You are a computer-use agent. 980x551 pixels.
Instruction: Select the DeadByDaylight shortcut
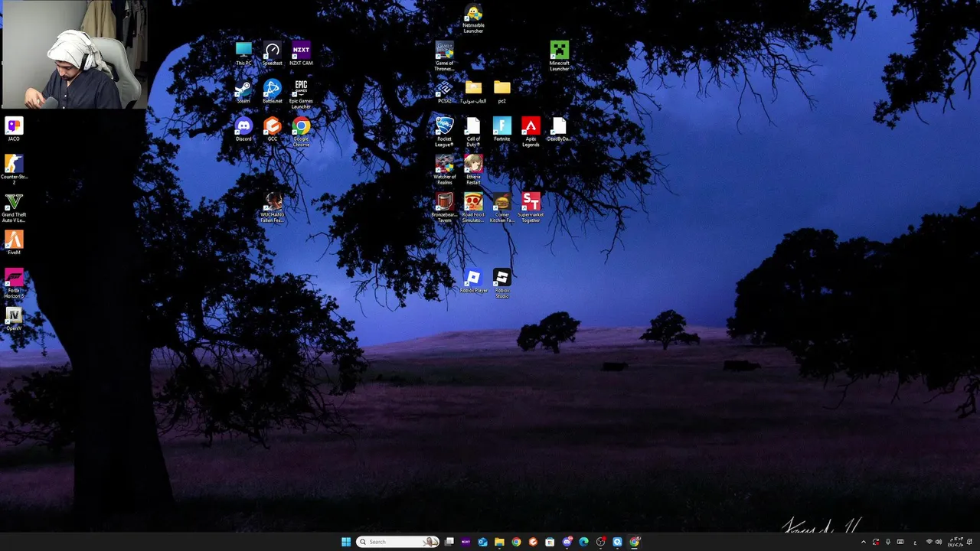tap(559, 129)
